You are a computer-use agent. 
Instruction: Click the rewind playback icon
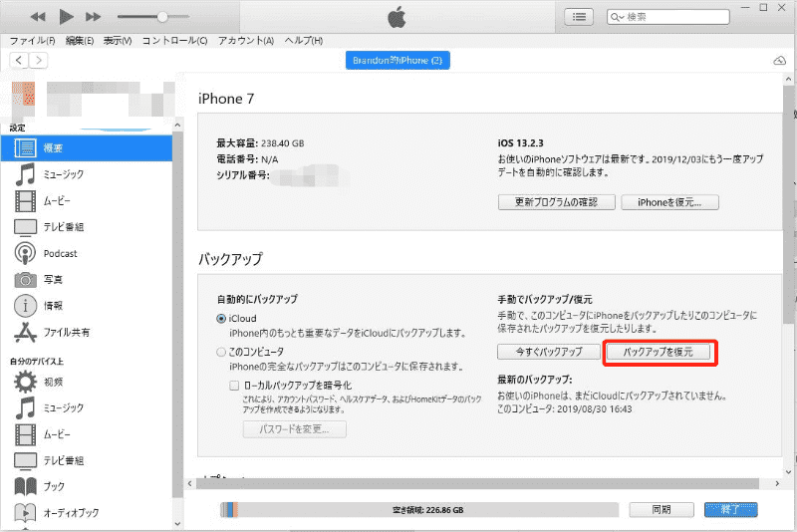[38, 17]
